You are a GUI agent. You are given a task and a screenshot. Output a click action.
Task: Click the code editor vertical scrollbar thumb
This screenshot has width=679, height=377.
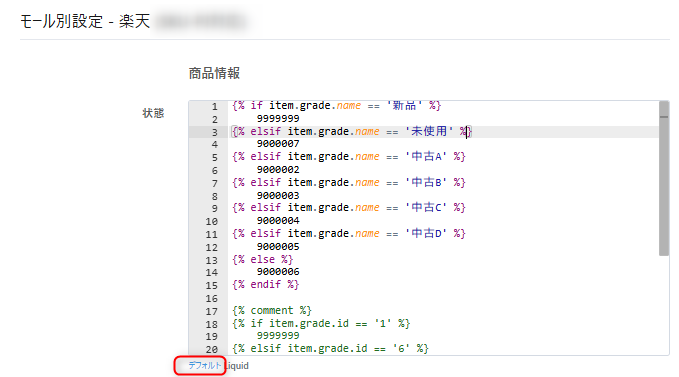[x=664, y=178]
